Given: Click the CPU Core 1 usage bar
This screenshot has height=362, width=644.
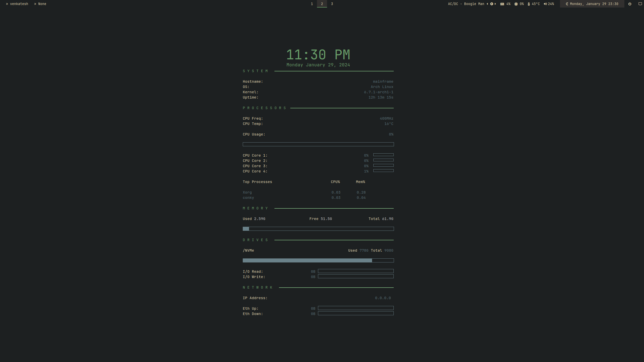Looking at the screenshot, I should [383, 155].
